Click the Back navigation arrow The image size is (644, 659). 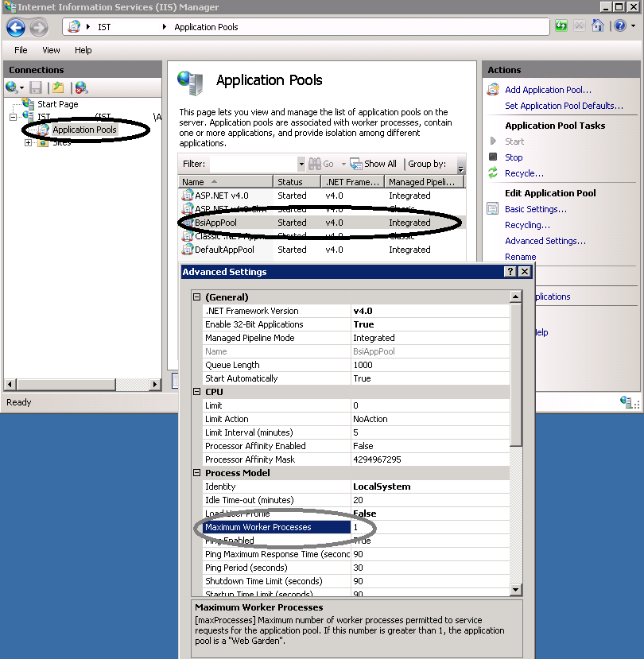click(x=16, y=28)
